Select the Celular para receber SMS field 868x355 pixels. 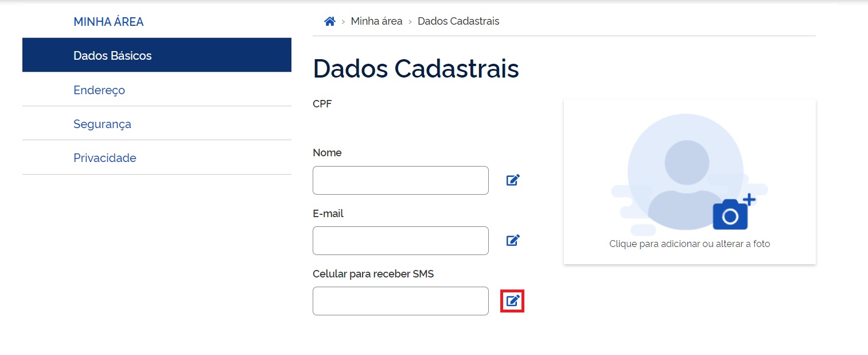point(400,301)
